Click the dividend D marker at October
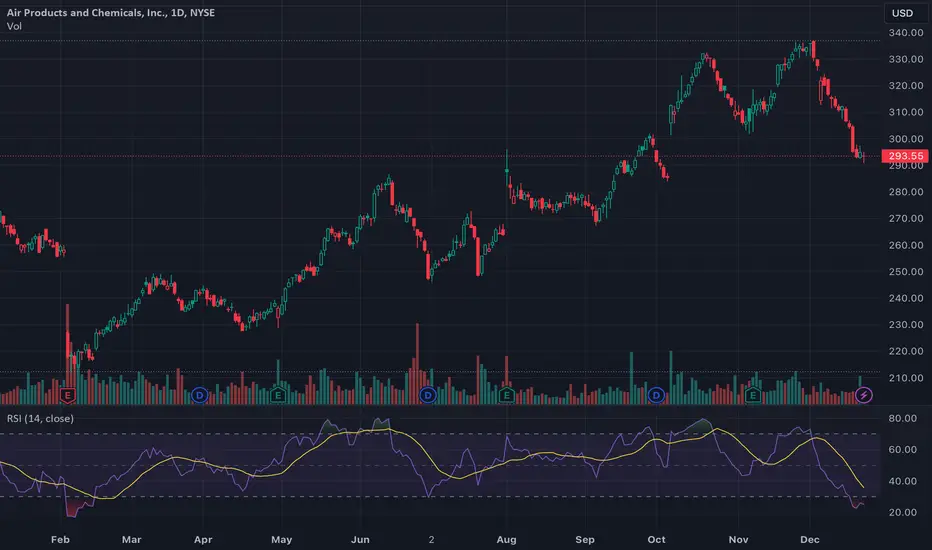 tap(656, 395)
